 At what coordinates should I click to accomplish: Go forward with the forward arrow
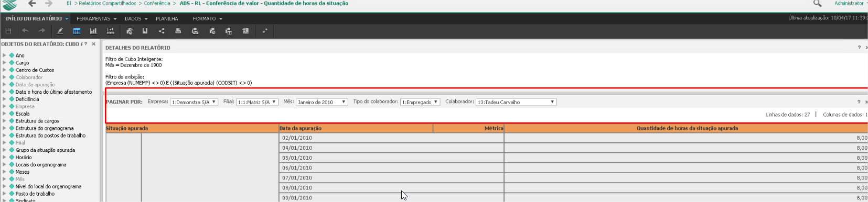coord(49,4)
